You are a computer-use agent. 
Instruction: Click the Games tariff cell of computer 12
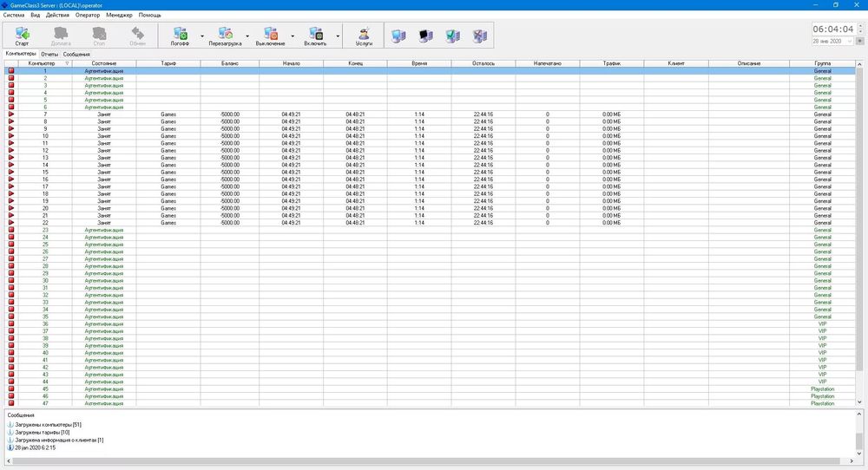168,150
